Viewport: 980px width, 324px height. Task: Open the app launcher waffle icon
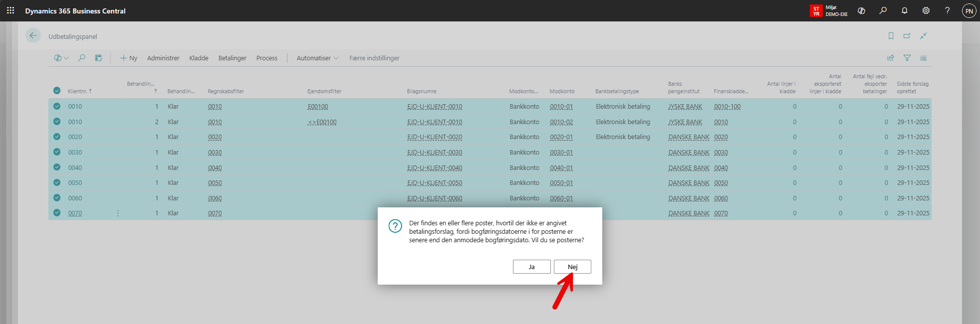click(10, 10)
